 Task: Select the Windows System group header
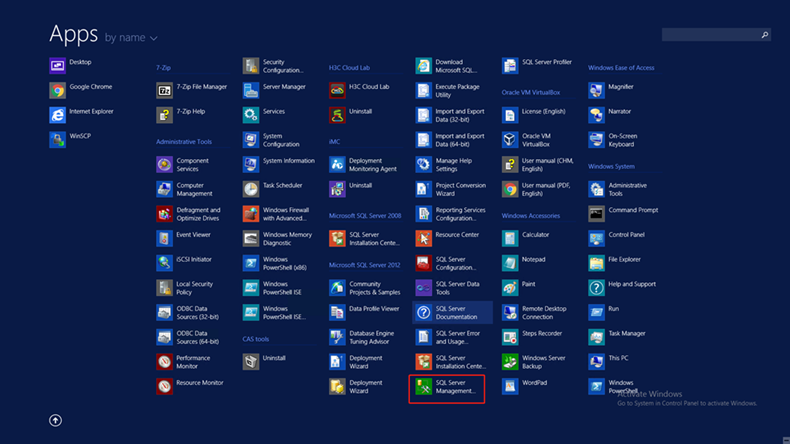coord(611,166)
